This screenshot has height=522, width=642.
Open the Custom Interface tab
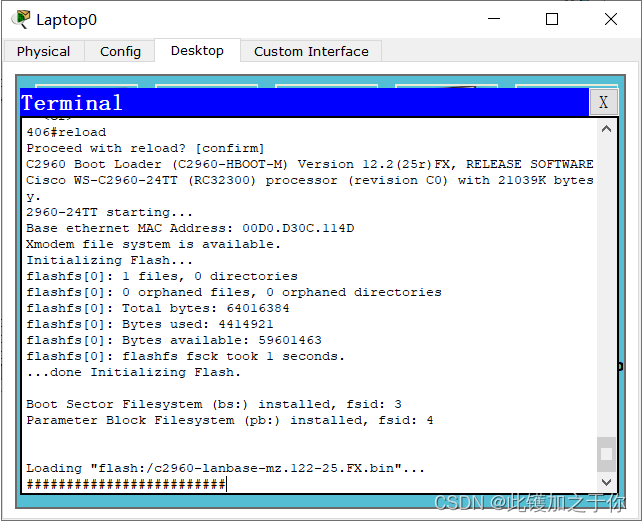(x=311, y=51)
